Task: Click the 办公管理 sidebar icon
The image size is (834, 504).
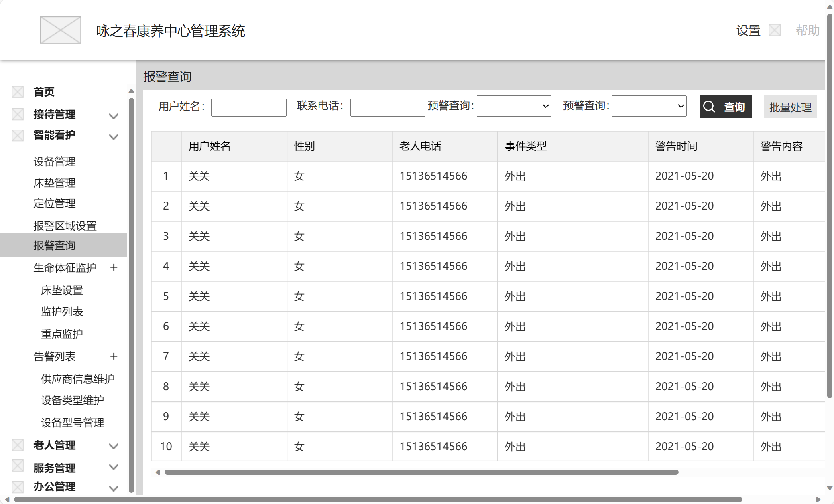Action: click(18, 487)
